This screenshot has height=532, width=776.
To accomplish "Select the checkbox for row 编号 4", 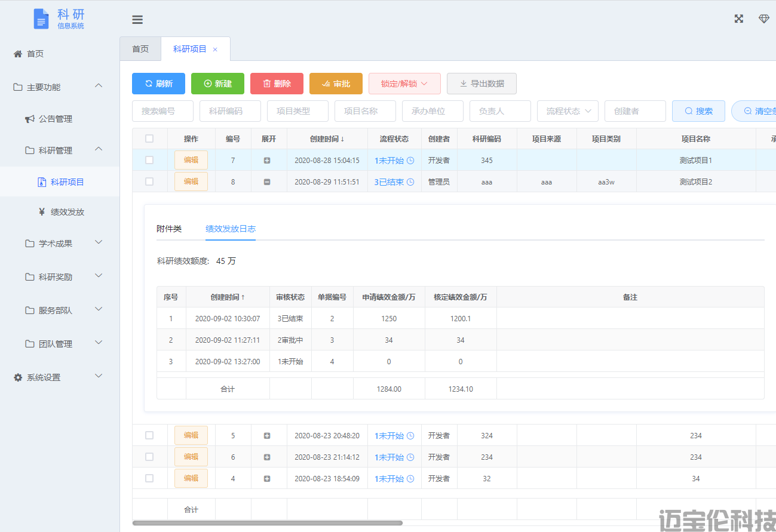I will coord(149,478).
